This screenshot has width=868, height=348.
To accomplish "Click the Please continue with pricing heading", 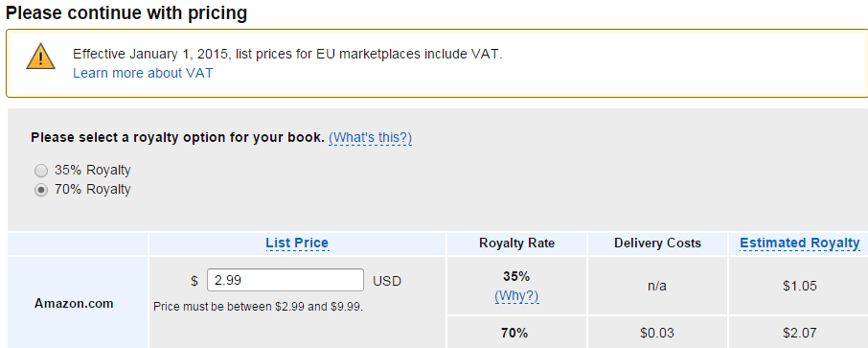I will 126,12.
